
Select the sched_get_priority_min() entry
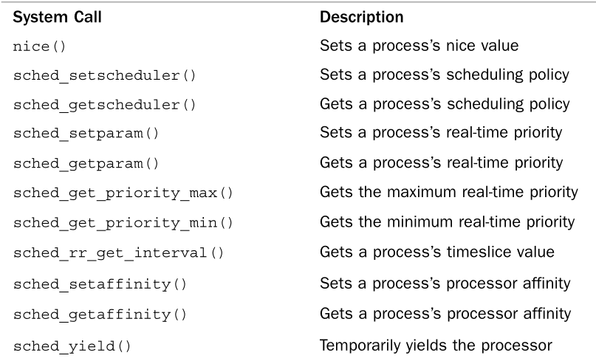123,223
